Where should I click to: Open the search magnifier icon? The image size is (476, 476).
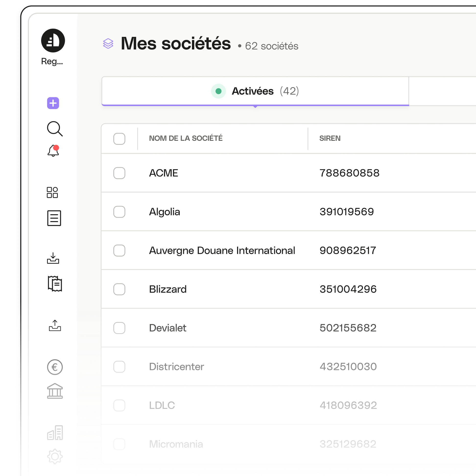tap(55, 129)
